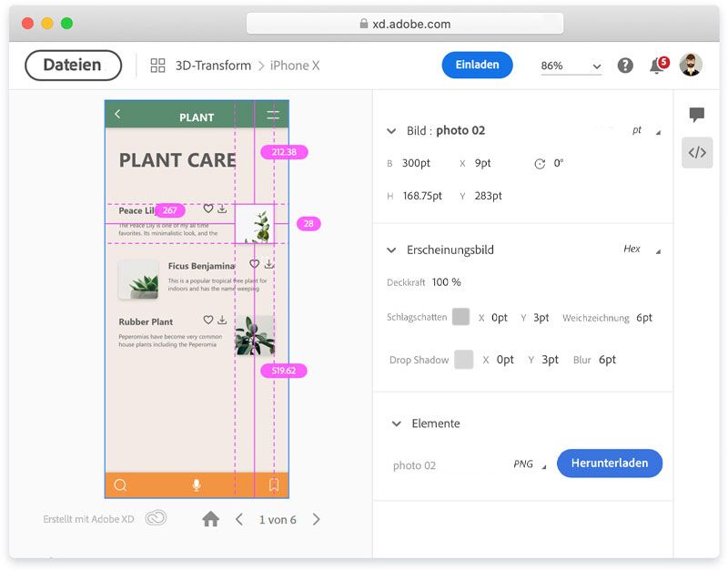Click the 28 measurement label
The height and width of the screenshot is (571, 728).
pos(308,223)
